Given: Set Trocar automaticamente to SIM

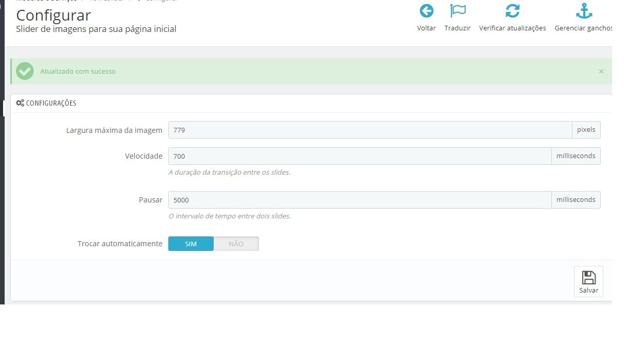Looking at the screenshot, I should (191, 244).
